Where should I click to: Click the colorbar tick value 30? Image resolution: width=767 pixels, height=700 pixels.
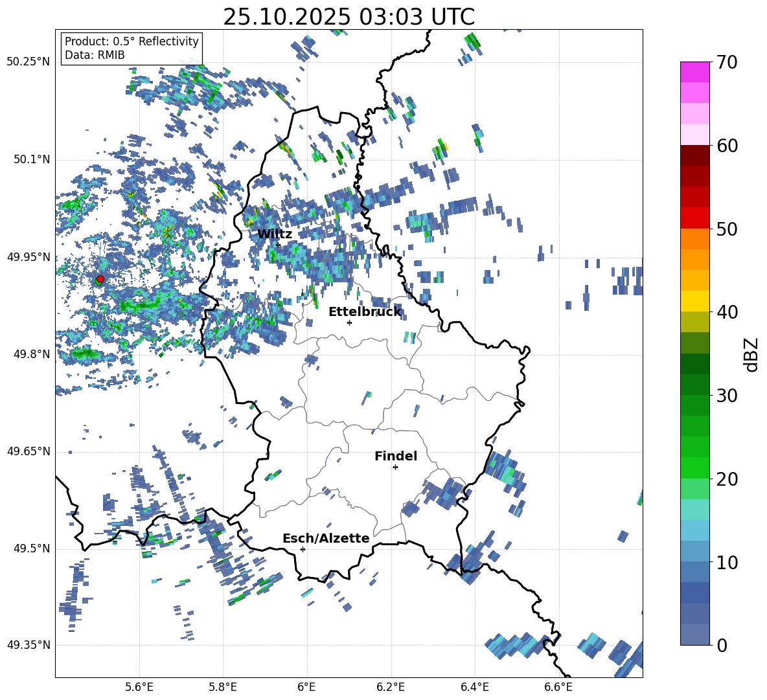(x=727, y=396)
